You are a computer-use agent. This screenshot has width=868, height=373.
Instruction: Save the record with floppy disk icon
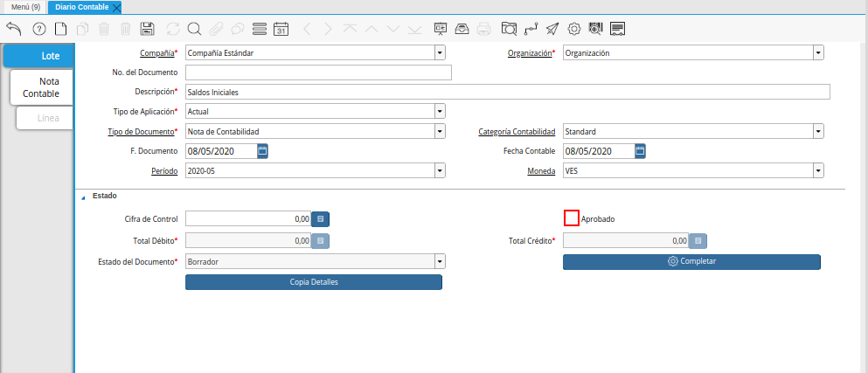pos(148,29)
